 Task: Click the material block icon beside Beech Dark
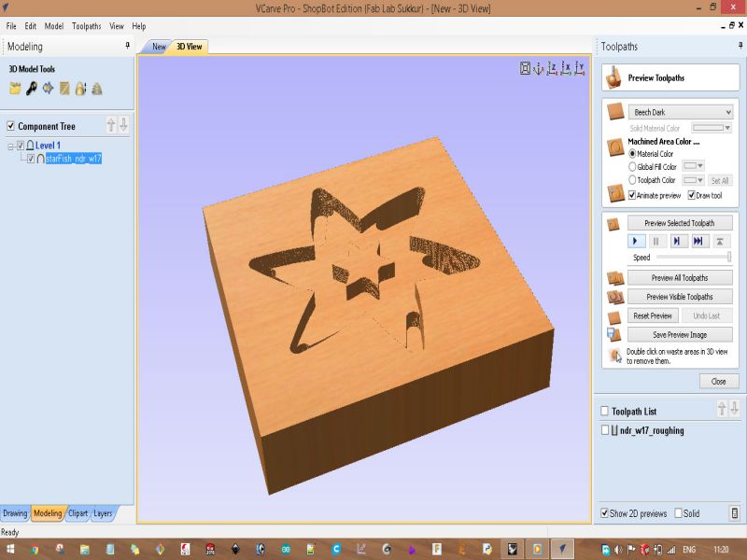click(x=615, y=112)
